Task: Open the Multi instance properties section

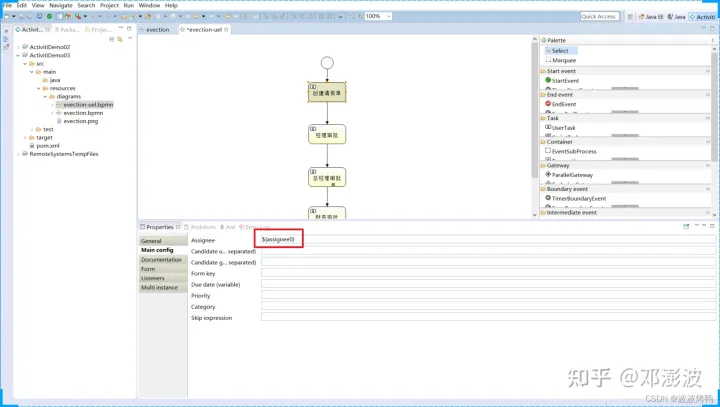Action: tap(160, 287)
